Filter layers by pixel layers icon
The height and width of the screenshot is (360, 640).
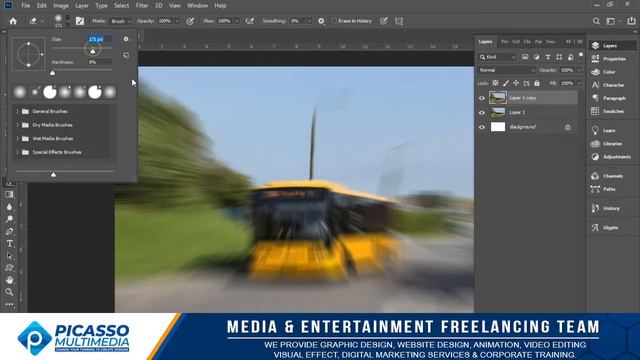pyautogui.click(x=525, y=57)
